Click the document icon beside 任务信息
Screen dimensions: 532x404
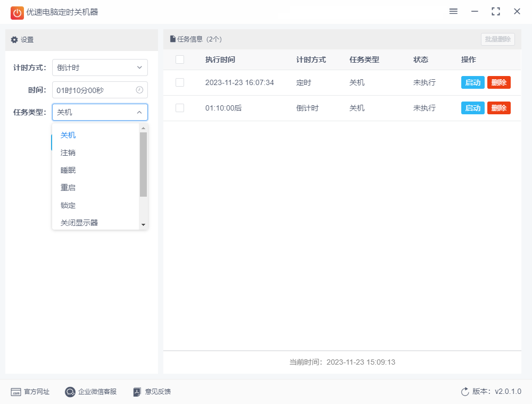[x=172, y=39]
